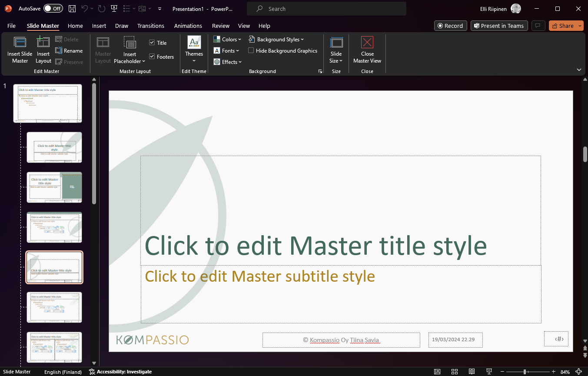The height and width of the screenshot is (376, 588).
Task: Start Slide Show from status bar icon
Action: 489,372
